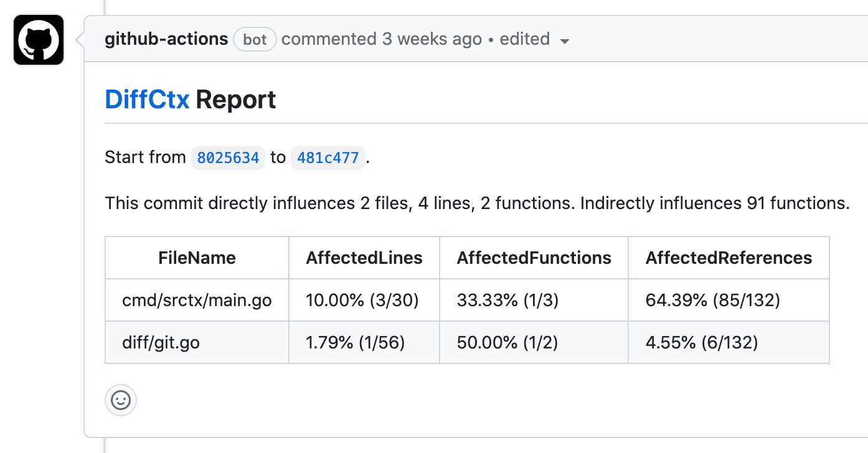Select the diff/git.go file cell
This screenshot has width=868, height=453.
click(x=161, y=342)
